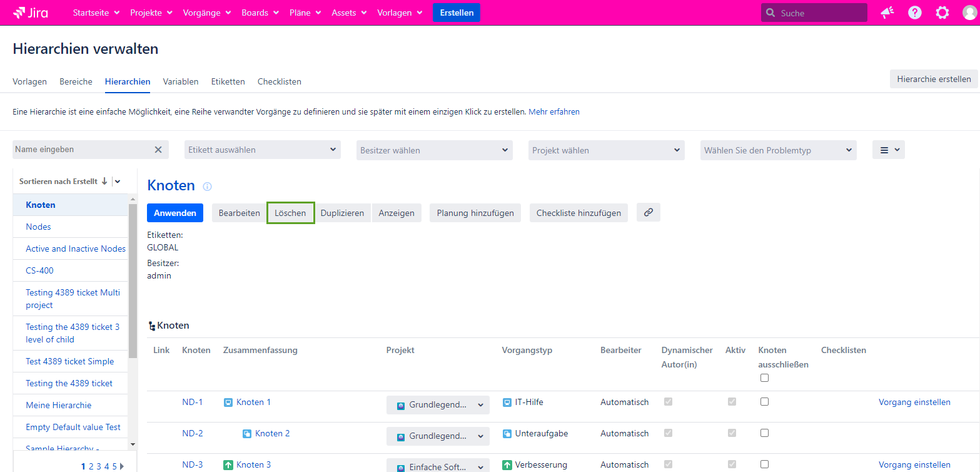Screen dimensions: 980x472
Task: Click the Name eingeben filter field
Action: coord(81,150)
